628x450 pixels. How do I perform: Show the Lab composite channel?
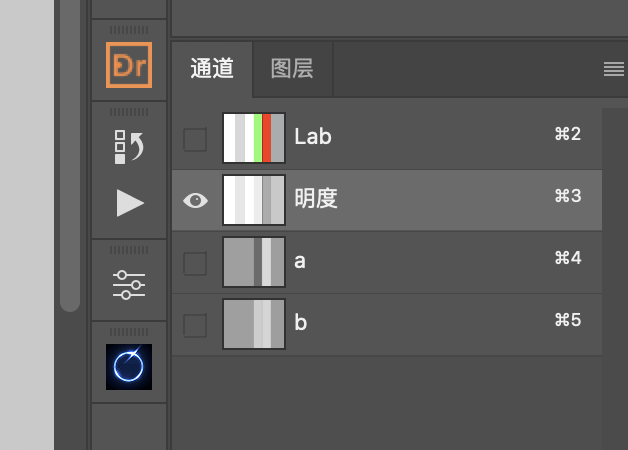coord(195,139)
